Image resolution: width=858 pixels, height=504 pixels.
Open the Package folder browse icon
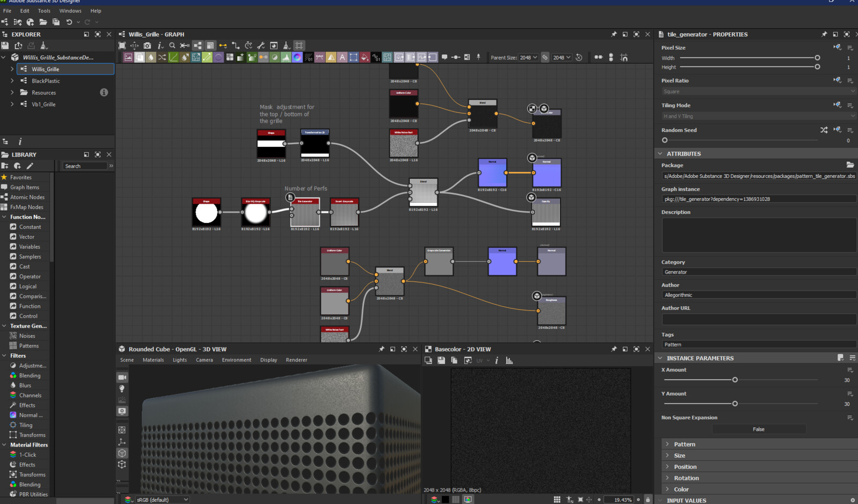point(850,165)
